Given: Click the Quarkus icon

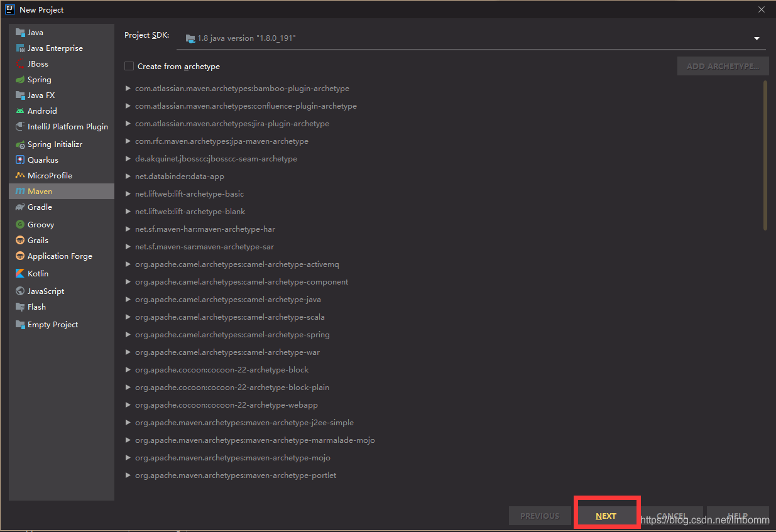Looking at the screenshot, I should [20, 160].
